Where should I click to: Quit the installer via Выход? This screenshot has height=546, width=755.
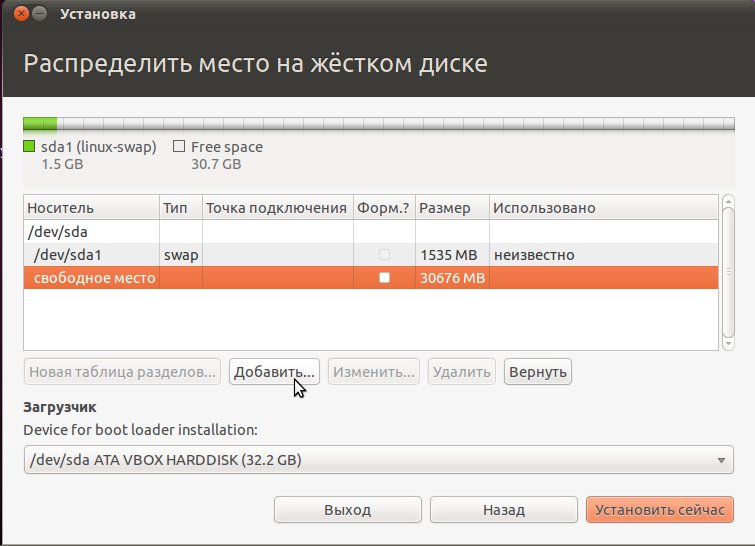tap(348, 509)
